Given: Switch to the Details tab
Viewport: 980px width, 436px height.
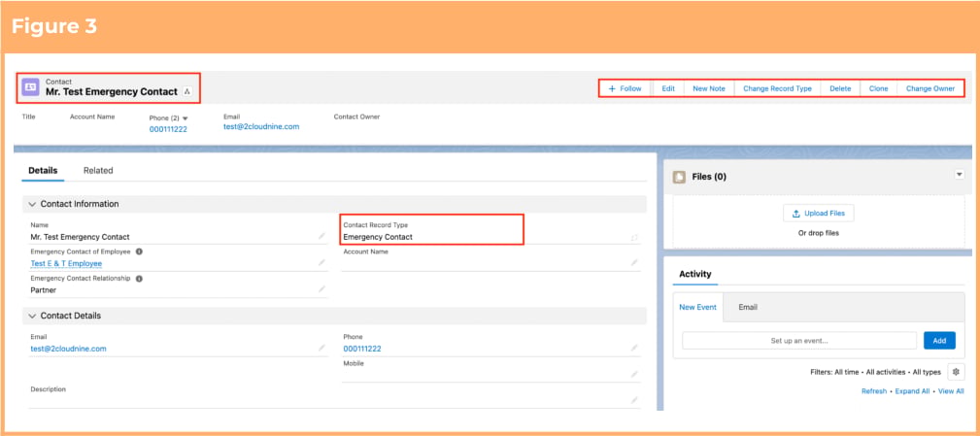Looking at the screenshot, I should point(43,171).
